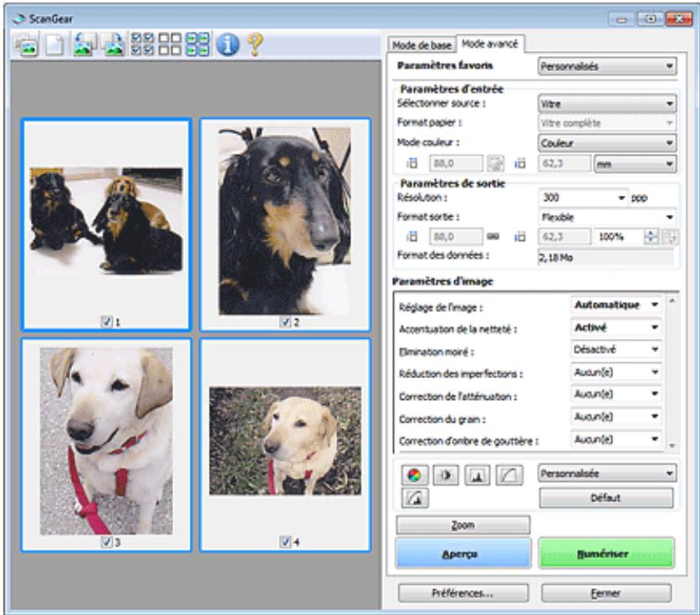This screenshot has height=615, width=700.
Task: Click the 100% scale stepper arrows
Action: pyautogui.click(x=651, y=237)
